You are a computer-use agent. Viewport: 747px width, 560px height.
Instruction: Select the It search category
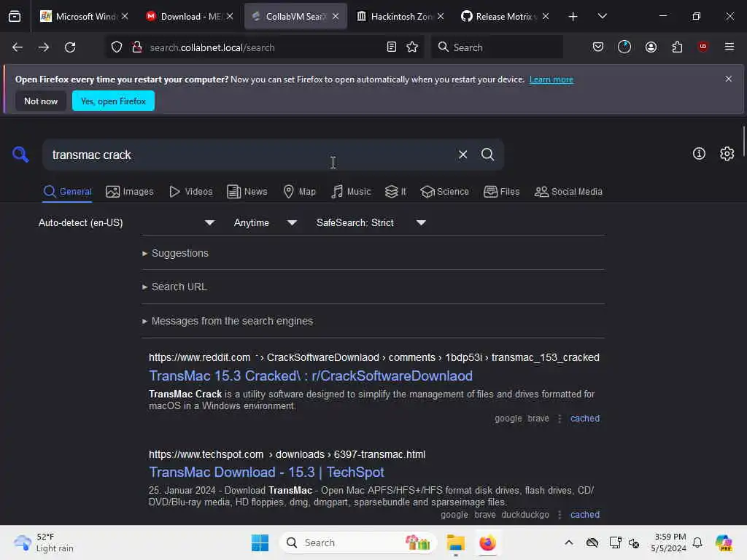tap(395, 192)
